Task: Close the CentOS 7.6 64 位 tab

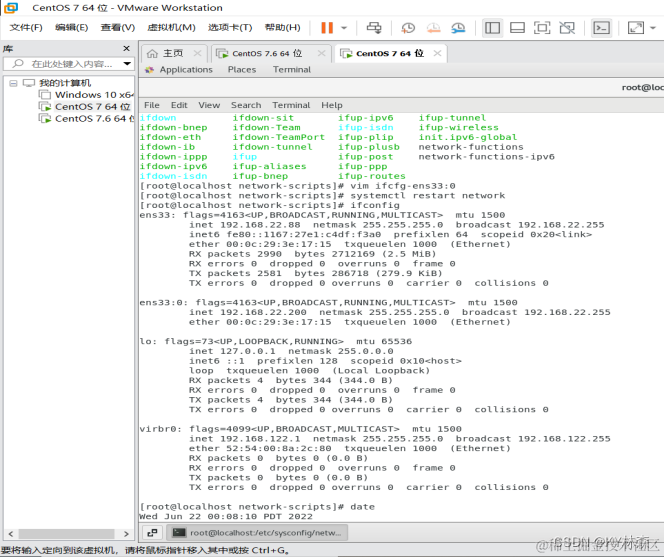Action: pos(321,53)
